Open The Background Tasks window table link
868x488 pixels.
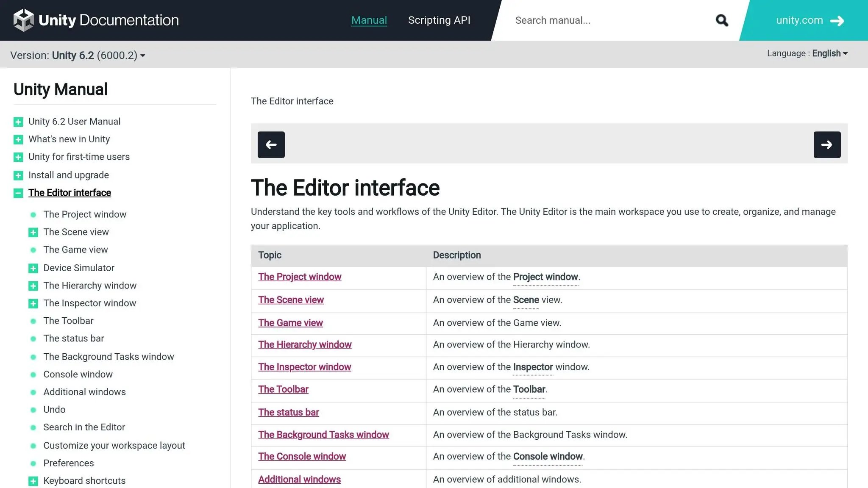point(323,435)
